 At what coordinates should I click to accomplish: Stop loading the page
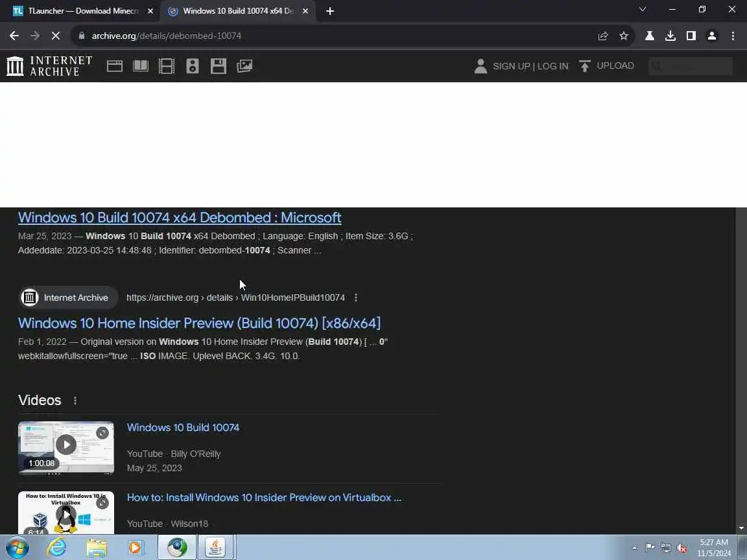click(x=55, y=36)
